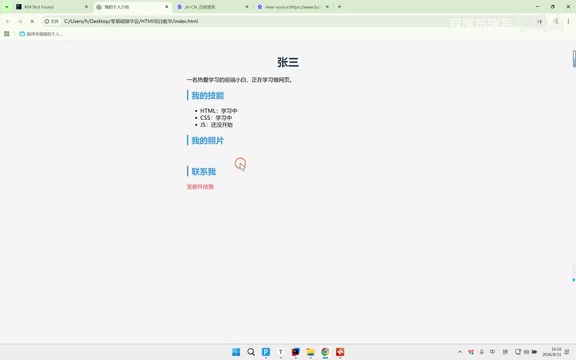Open the blue P app in the taskbar
The height and width of the screenshot is (360, 576).
[266, 352]
